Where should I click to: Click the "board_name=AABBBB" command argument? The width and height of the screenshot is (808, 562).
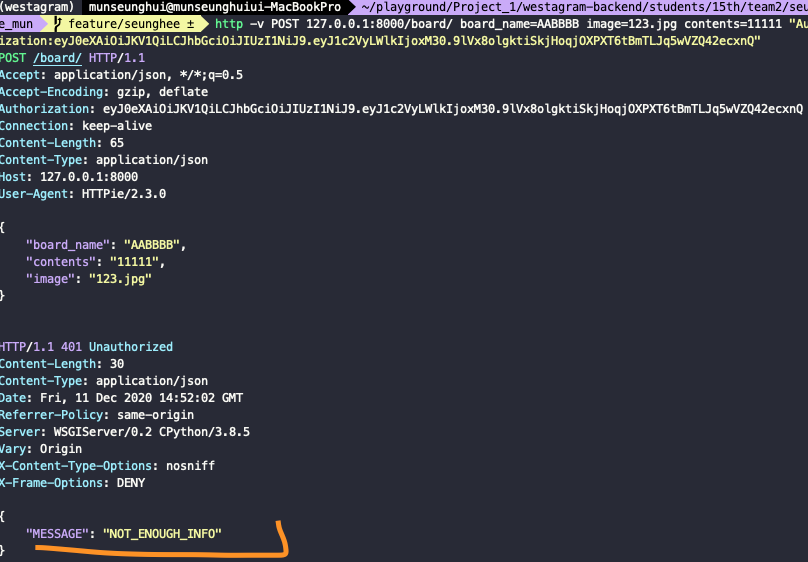(x=519, y=24)
